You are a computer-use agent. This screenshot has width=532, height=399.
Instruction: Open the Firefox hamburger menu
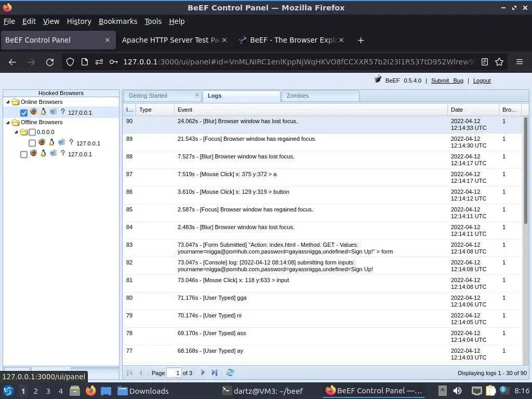519,62
